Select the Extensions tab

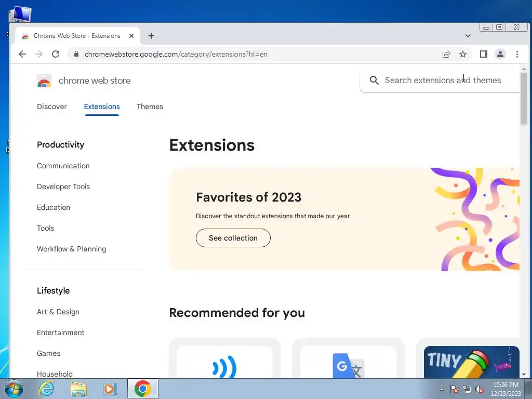click(102, 107)
